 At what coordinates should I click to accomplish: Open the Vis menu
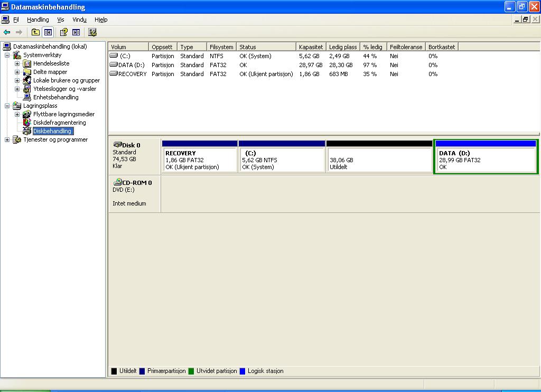click(61, 20)
